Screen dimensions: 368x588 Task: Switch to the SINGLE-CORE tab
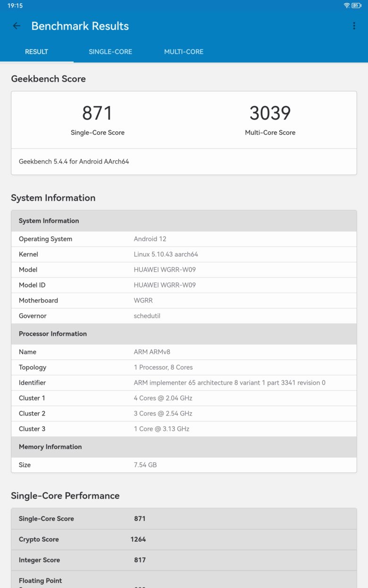(110, 52)
